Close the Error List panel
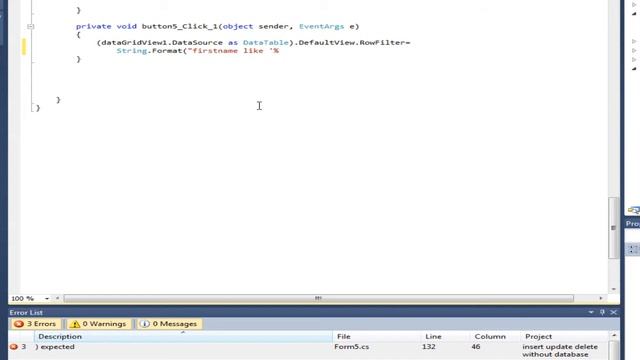This screenshot has width=640, height=360. 613,312
